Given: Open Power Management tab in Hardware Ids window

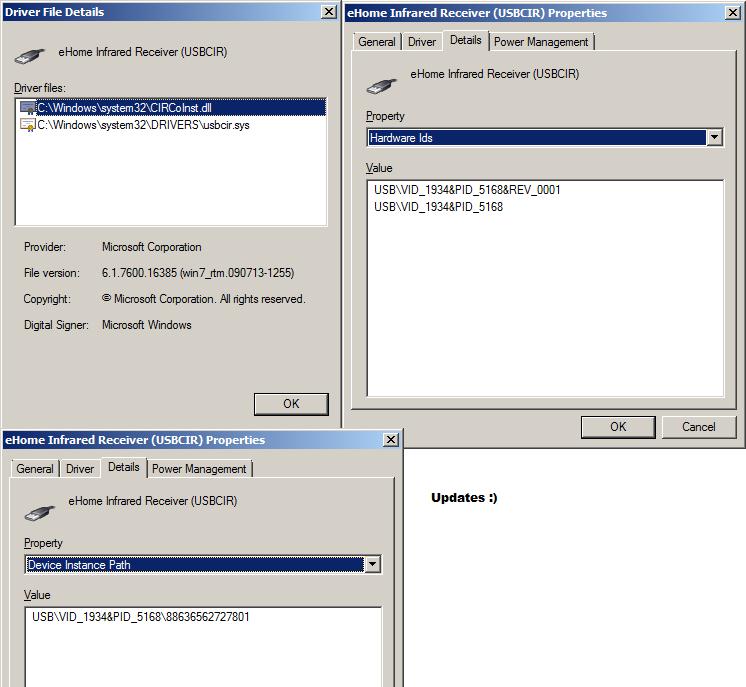Looking at the screenshot, I should tap(541, 42).
